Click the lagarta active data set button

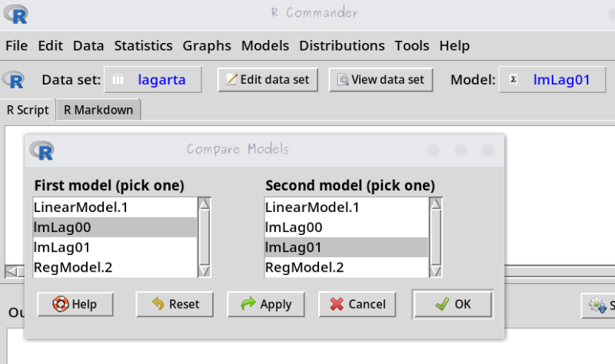coord(153,80)
